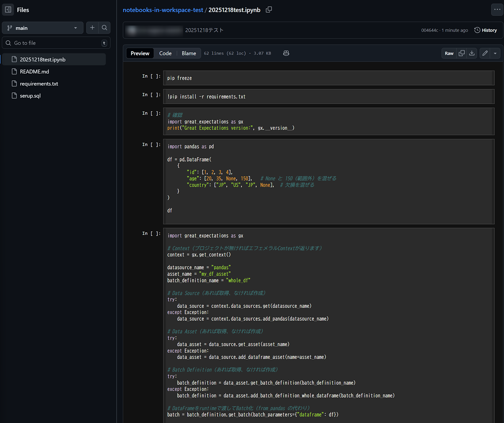Screen dimensions: 504x423
Task: Click the search files magnifier icon
Action: (104, 28)
